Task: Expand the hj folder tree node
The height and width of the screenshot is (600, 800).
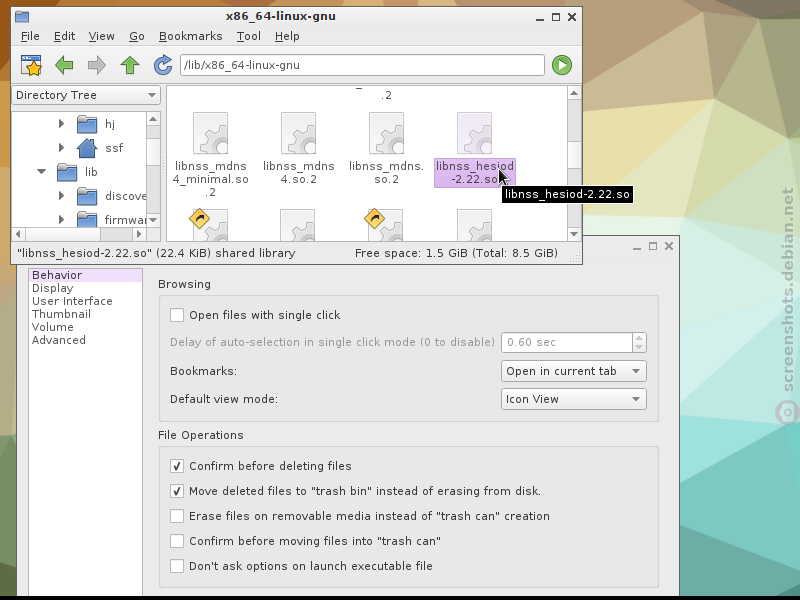Action: point(61,123)
